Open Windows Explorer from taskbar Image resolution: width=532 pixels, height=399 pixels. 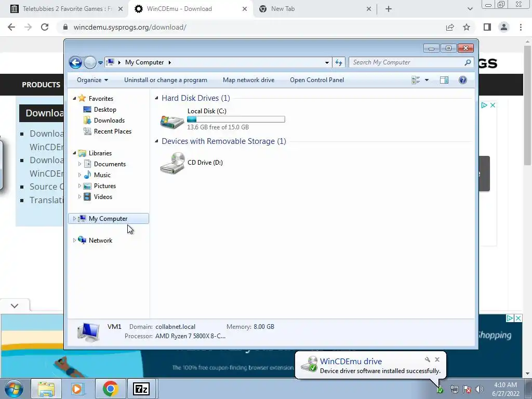pos(46,389)
